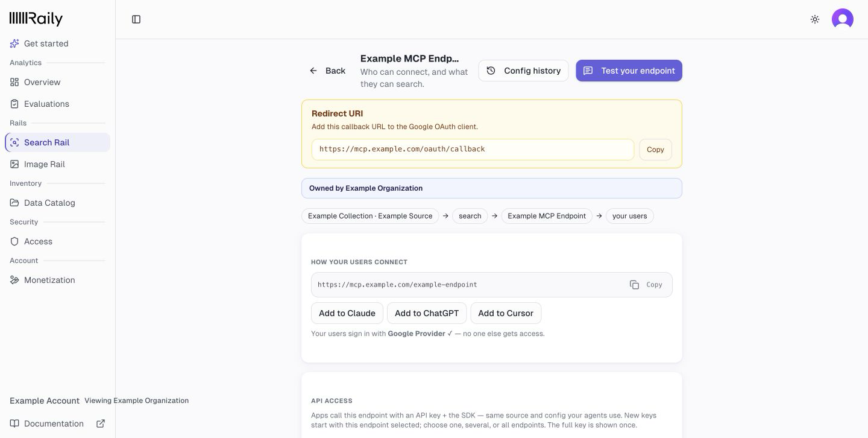Open the Documentation link

57,424
